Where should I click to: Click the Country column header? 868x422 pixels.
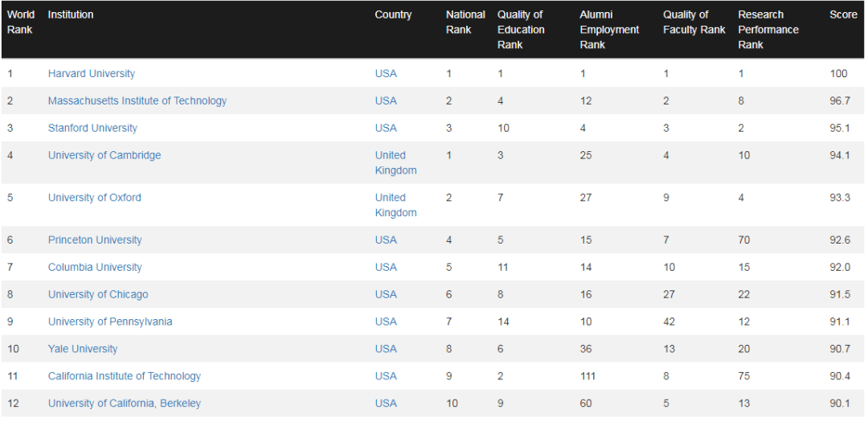point(393,15)
